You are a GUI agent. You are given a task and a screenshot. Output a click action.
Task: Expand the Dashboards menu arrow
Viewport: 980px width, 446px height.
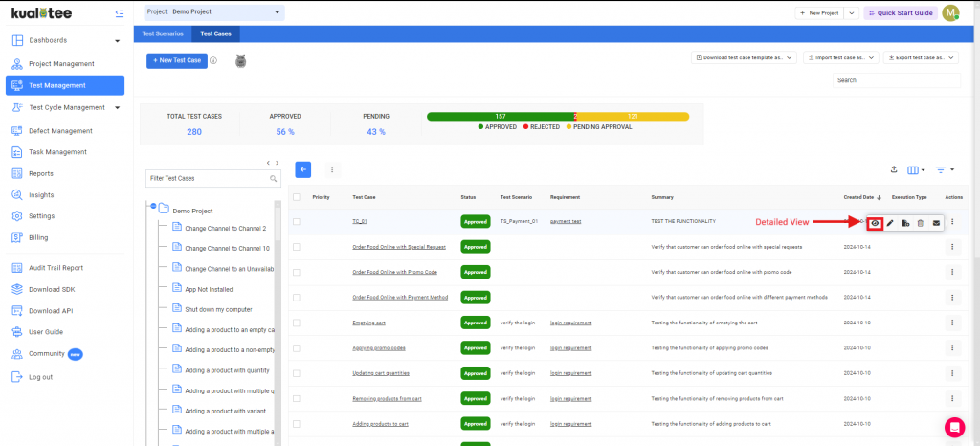tap(117, 41)
